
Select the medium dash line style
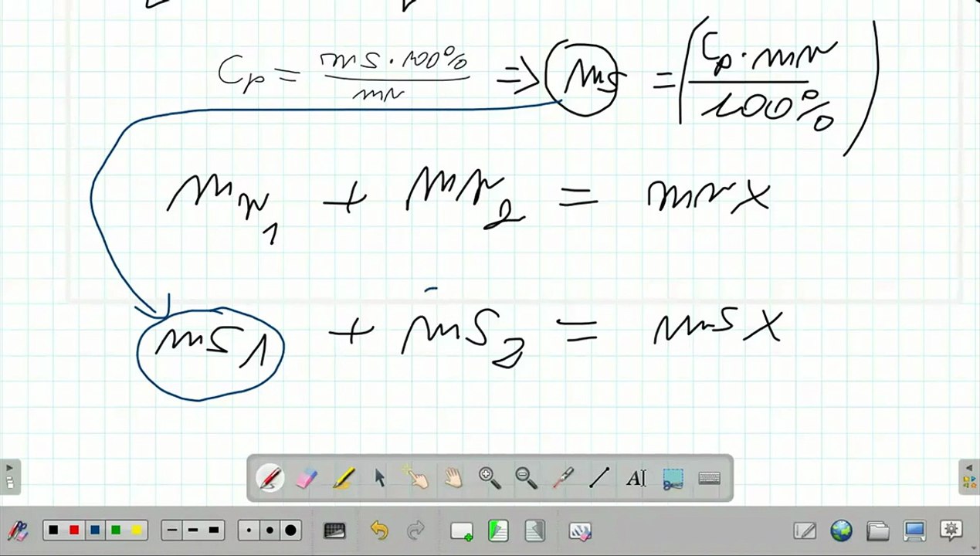pyautogui.click(x=192, y=531)
